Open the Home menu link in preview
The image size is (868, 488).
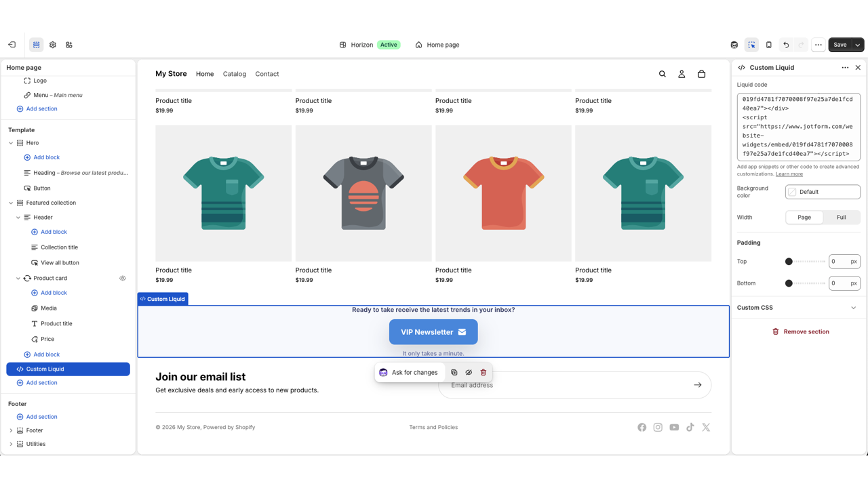tap(205, 74)
